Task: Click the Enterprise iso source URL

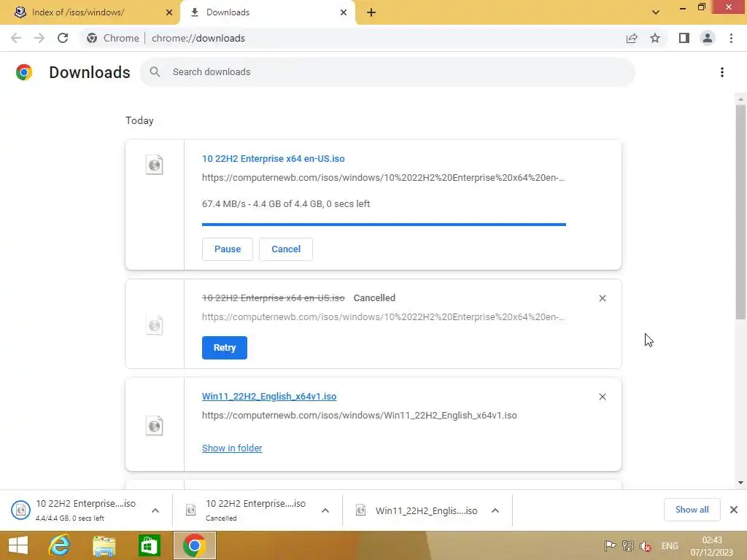Action: [x=383, y=178]
